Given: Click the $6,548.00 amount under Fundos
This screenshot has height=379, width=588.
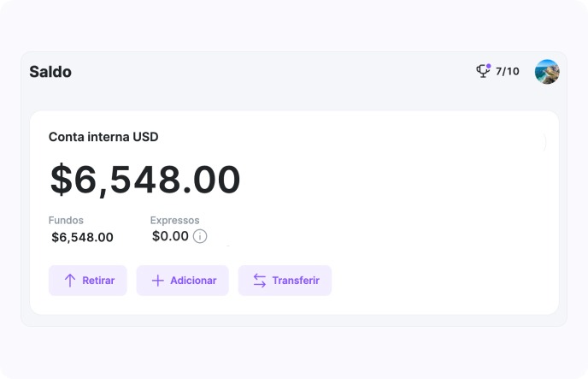Looking at the screenshot, I should pos(82,237).
